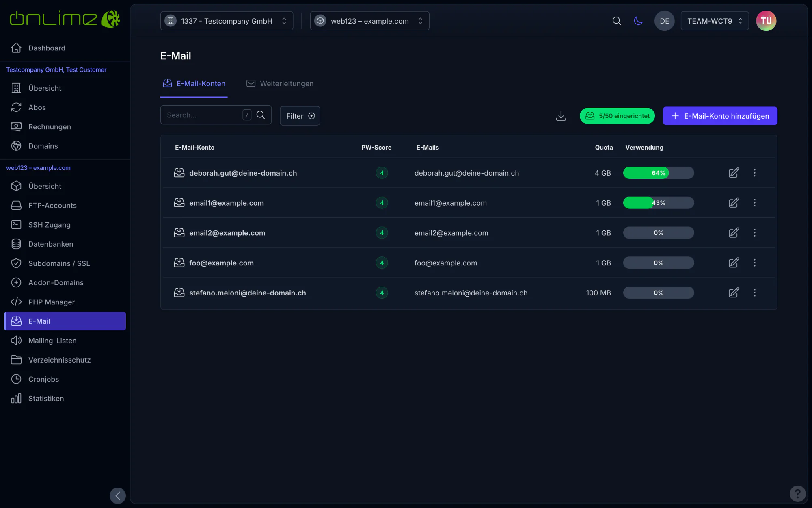Screen dimensions: 812x508
Task: Click the 0% usage bar for email2@example.com
Action: (x=659, y=233)
